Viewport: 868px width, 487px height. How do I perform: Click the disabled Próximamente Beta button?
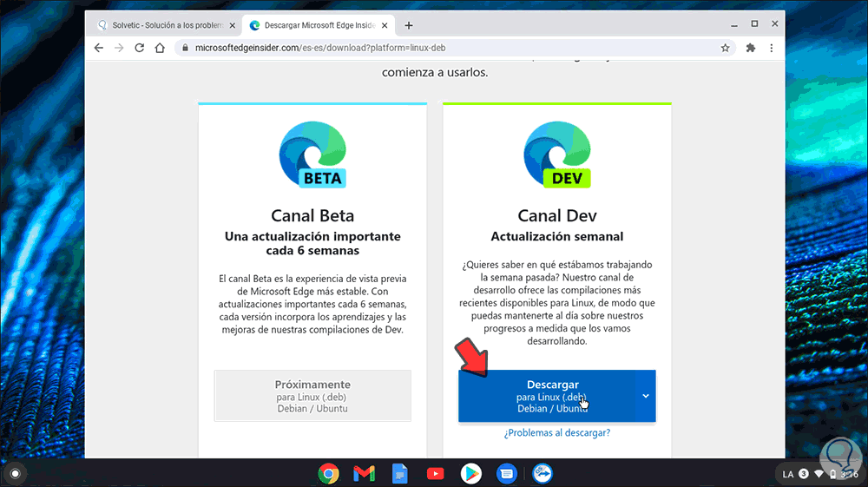(312, 396)
